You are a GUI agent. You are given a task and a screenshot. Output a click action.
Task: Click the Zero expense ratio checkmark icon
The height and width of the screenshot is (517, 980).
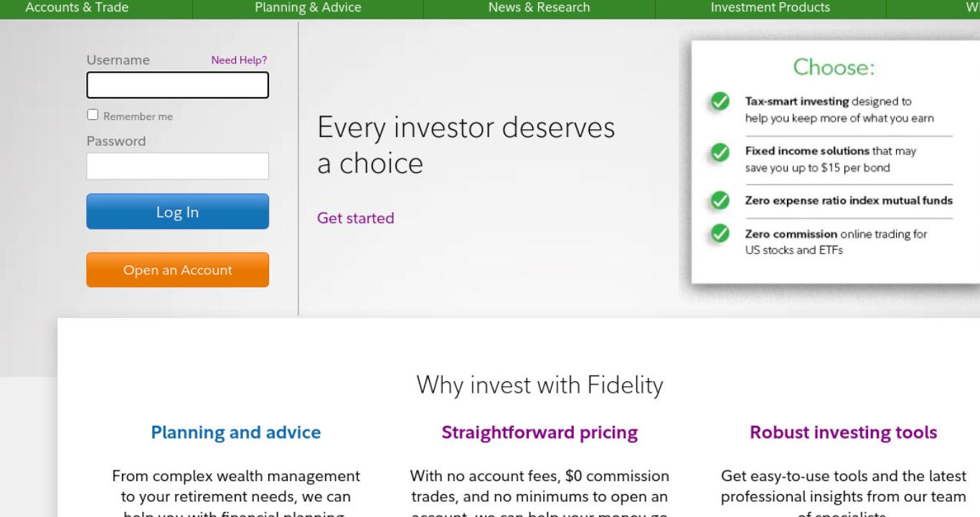[720, 200]
